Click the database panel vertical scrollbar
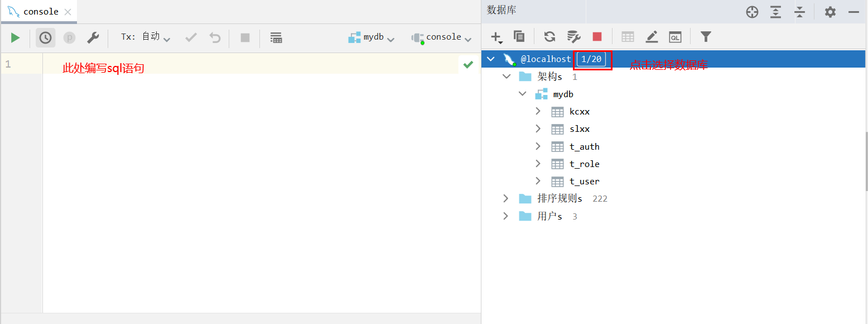The width and height of the screenshot is (868, 324). coord(866,162)
